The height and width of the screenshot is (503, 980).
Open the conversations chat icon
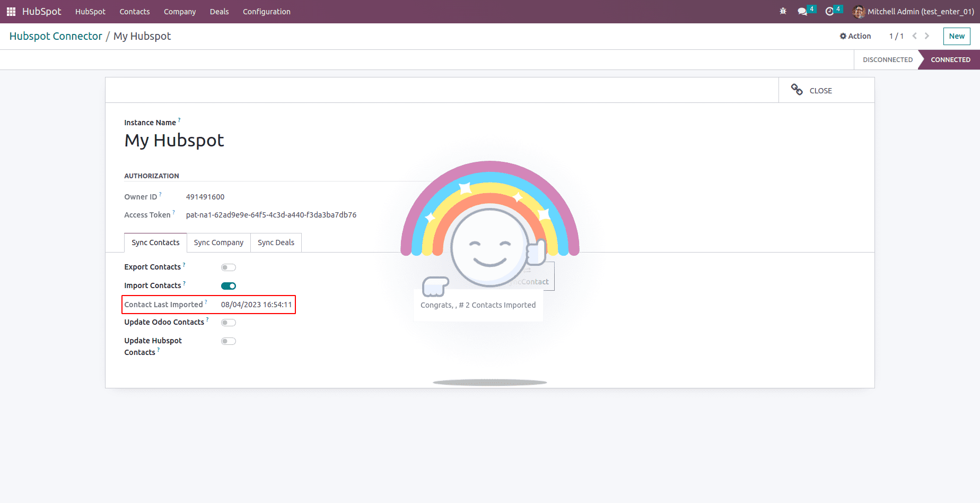pos(802,11)
